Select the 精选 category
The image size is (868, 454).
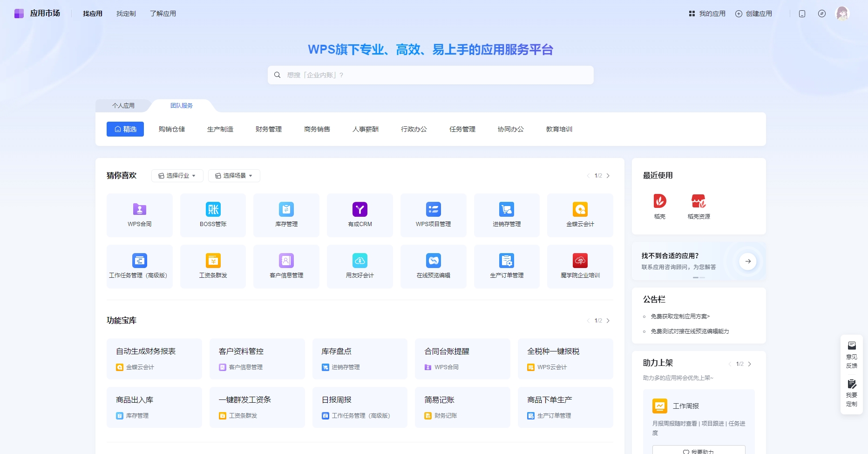tap(125, 129)
